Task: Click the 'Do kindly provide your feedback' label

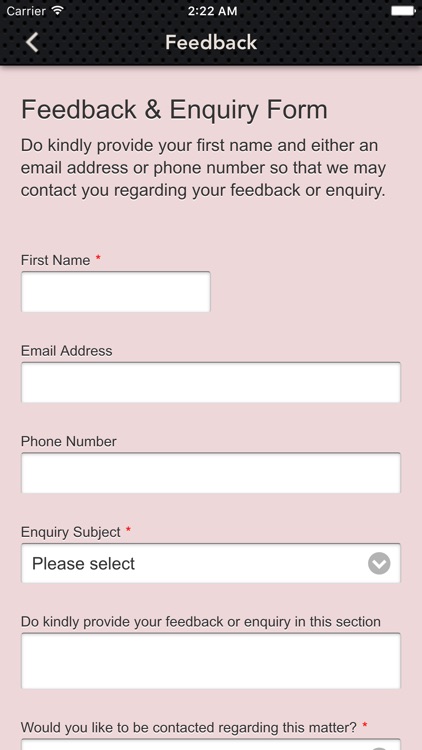Action: click(201, 622)
